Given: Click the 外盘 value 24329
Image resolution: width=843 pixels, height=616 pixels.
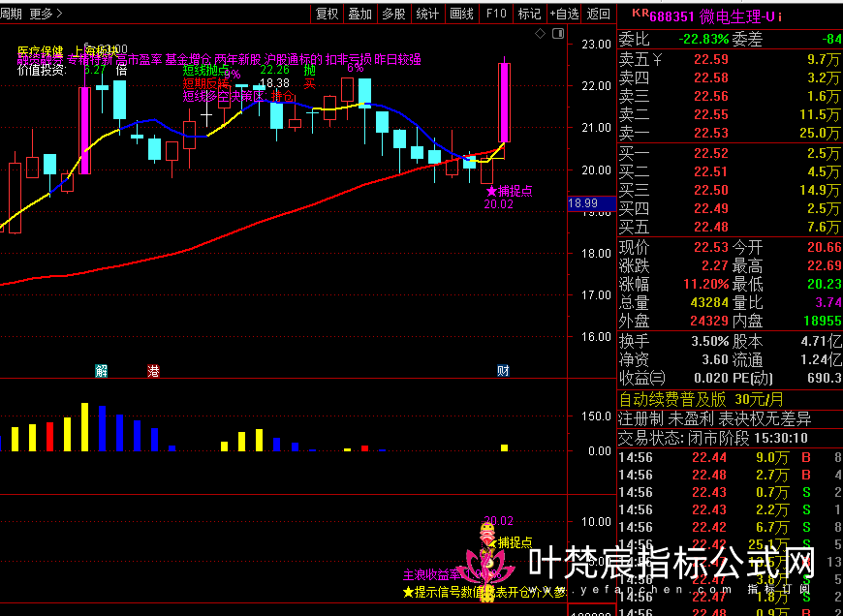Looking at the screenshot, I should point(709,321).
